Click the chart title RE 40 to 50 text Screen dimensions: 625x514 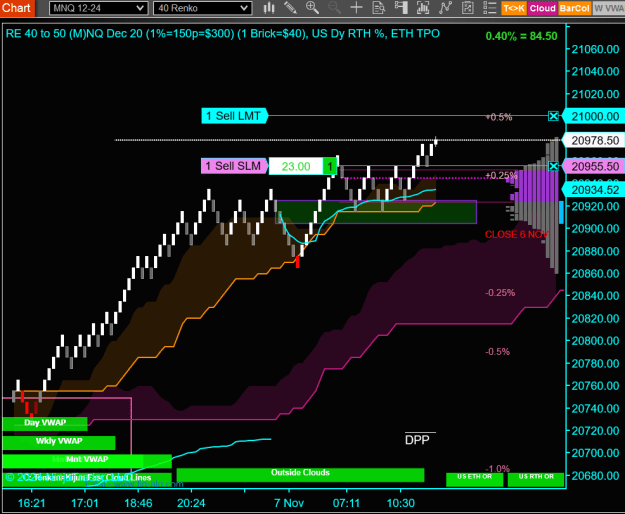tap(222, 33)
